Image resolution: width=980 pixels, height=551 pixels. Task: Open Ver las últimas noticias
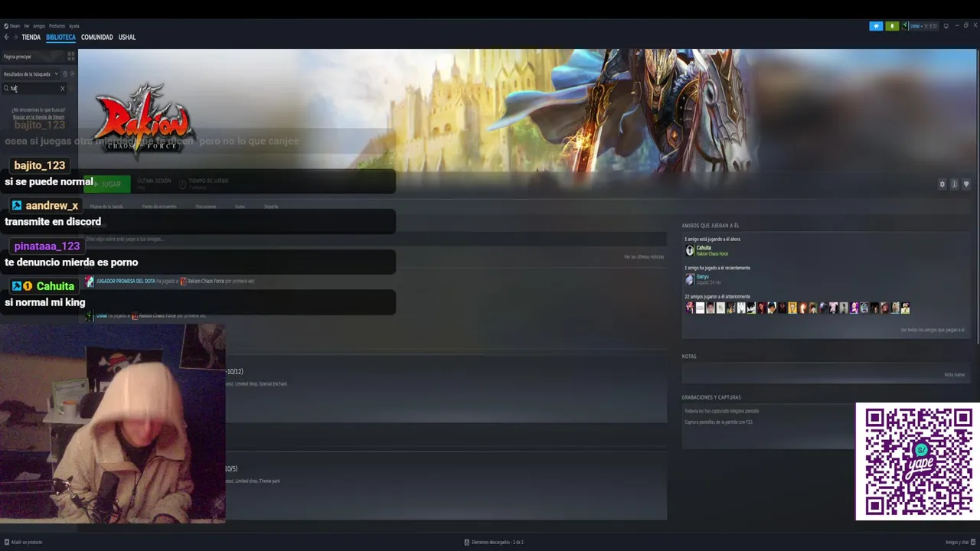point(644,256)
